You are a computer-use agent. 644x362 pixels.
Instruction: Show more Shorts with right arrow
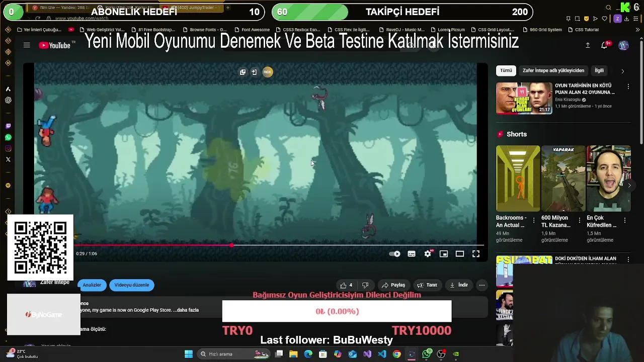[x=629, y=186]
